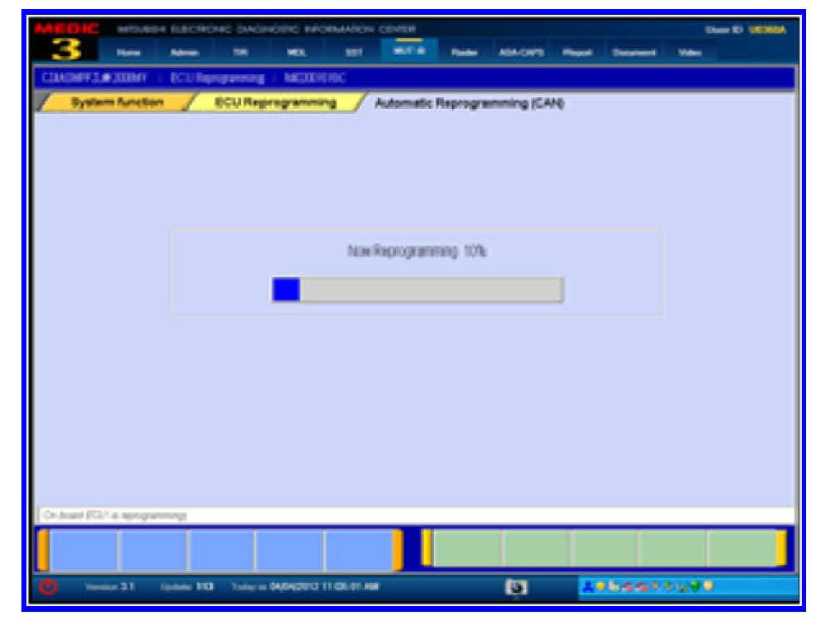Click the Now Reprogramming progress bar
This screenshot has height=644, width=820.
coord(417,289)
